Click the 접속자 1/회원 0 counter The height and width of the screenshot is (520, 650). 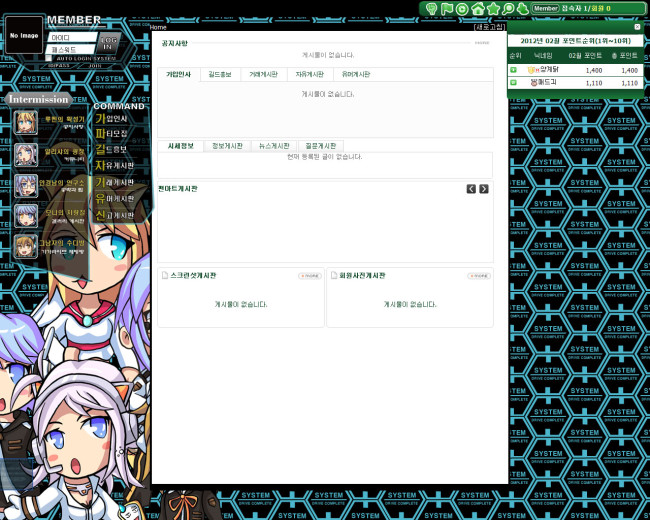point(586,8)
